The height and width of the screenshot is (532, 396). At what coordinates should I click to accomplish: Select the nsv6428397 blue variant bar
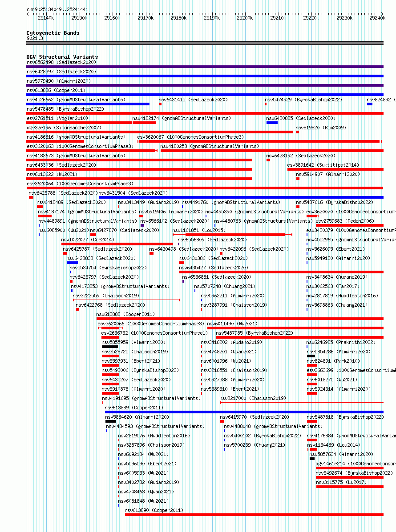(x=205, y=76)
